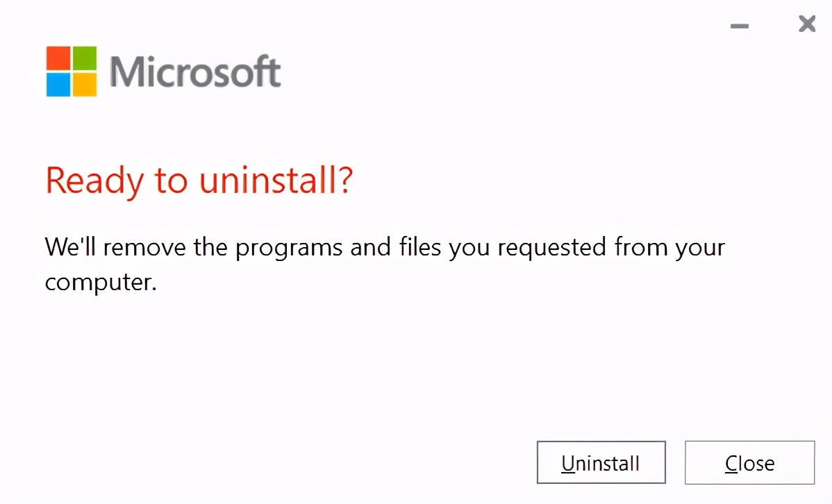Screen dimensions: 832x504
Task: Click the green square of the Microsoft logo
Action: coord(85,58)
